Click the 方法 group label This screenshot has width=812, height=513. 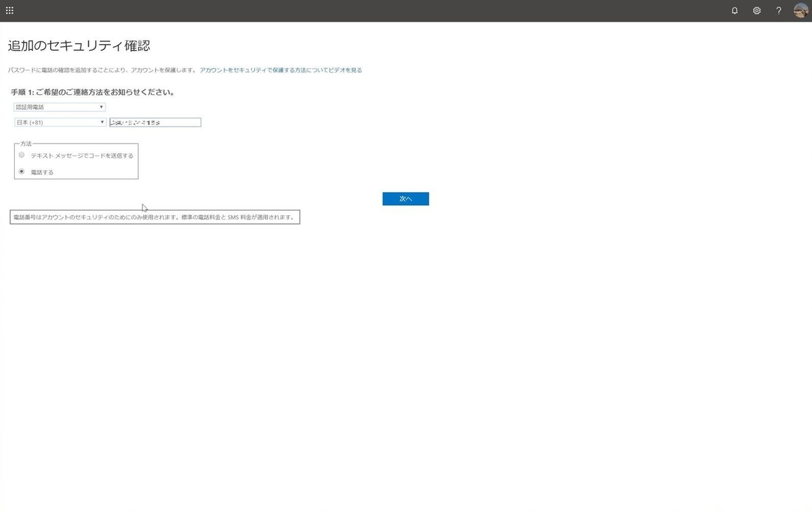tap(26, 144)
